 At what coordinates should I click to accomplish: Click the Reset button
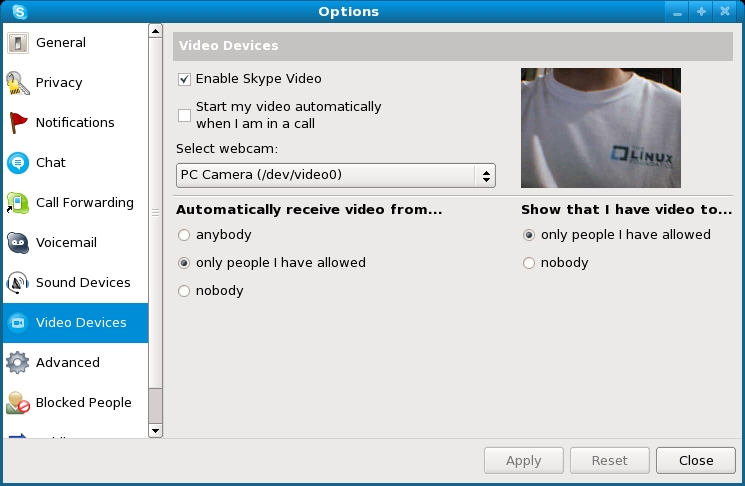(x=610, y=460)
